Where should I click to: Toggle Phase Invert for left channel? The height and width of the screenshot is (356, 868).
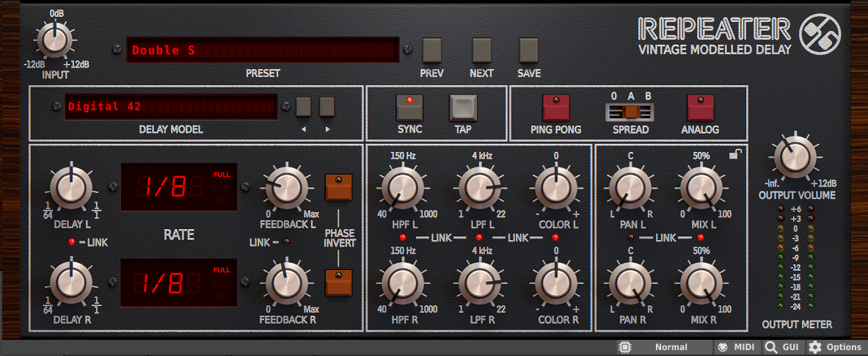[338, 188]
